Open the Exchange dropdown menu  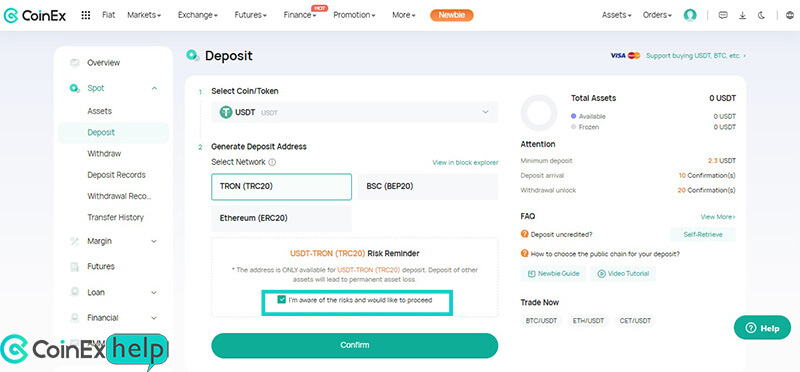pos(198,15)
